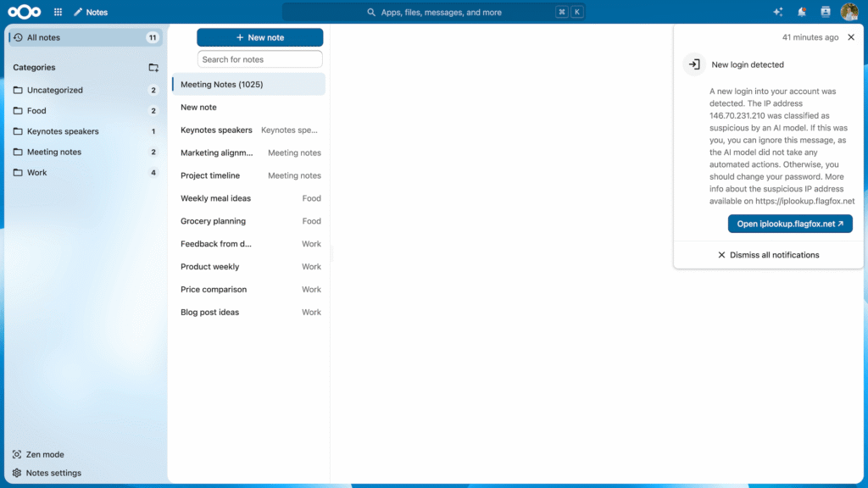
Task: Select the Keynotes speakers category
Action: (86, 131)
